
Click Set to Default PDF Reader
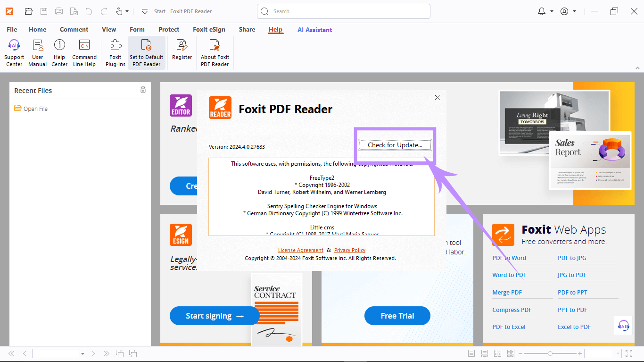147,53
